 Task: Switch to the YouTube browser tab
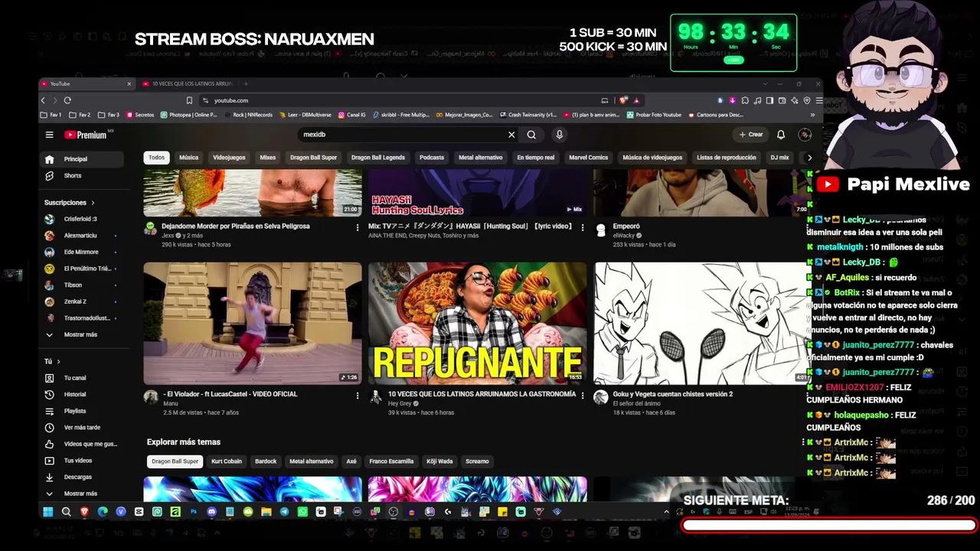point(87,83)
